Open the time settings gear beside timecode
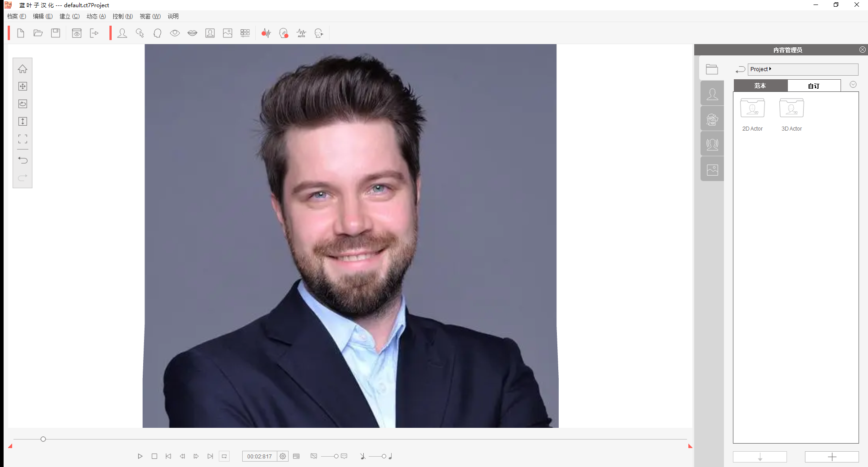868x467 pixels. [283, 456]
